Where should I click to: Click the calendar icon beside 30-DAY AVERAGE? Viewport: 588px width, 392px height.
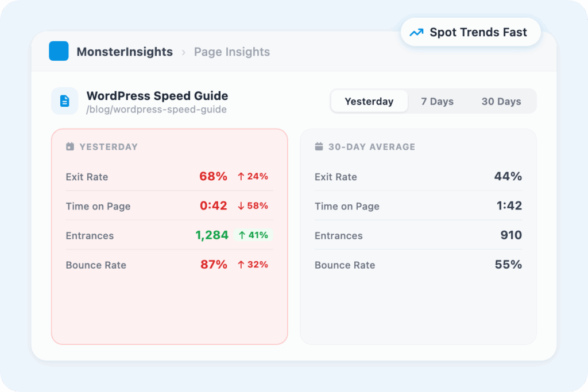[319, 147]
